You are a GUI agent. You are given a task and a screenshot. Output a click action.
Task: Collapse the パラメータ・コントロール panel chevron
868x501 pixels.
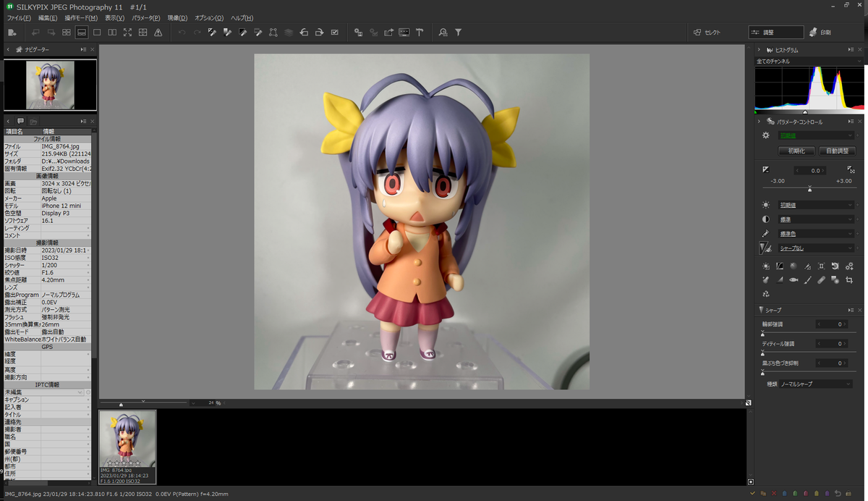pyautogui.click(x=759, y=122)
